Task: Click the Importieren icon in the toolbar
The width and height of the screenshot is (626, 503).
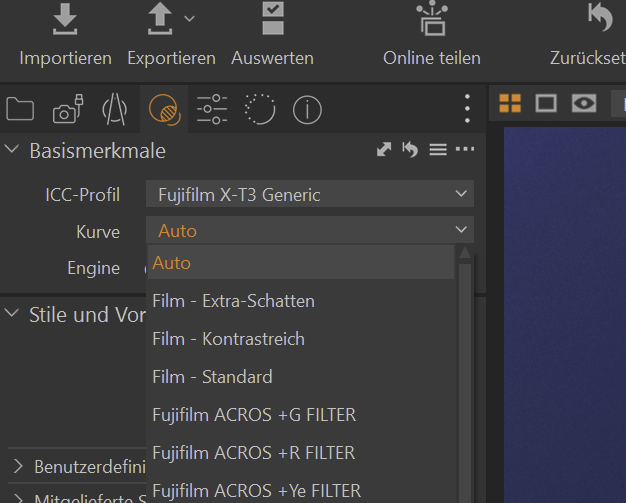Action: 65,20
